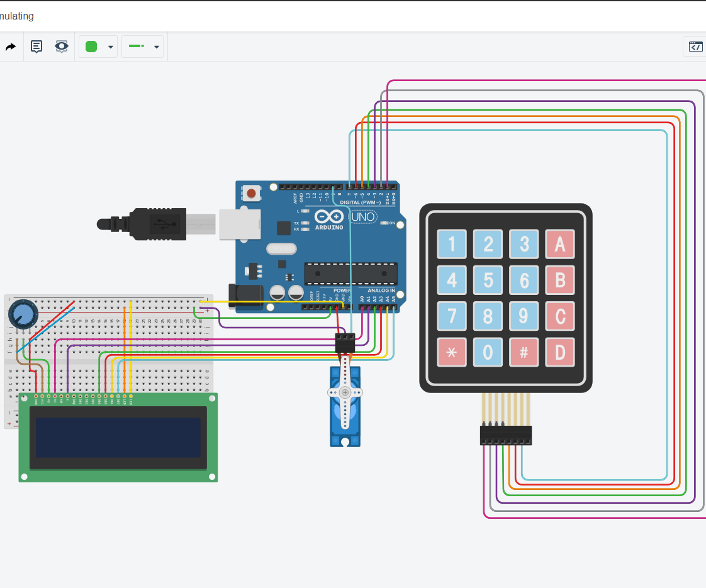This screenshot has height=588, width=706.
Task: Select the keypad's black pin connector
Action: click(x=506, y=435)
